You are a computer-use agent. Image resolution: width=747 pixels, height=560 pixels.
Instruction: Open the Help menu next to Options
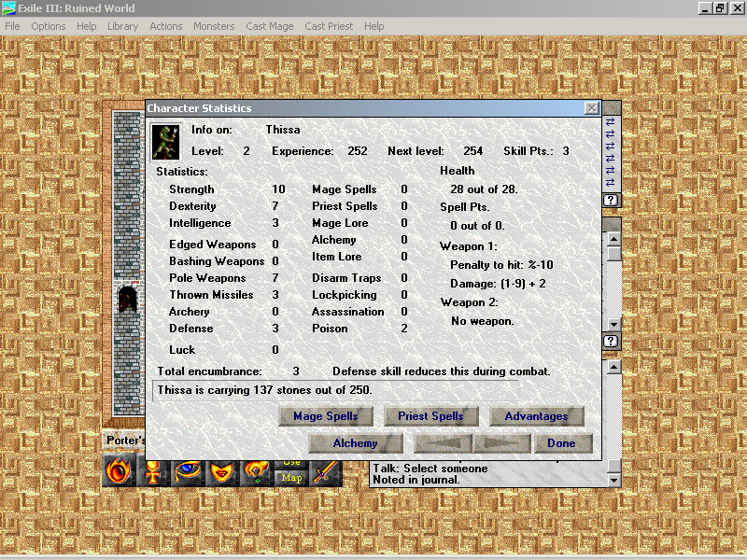click(86, 26)
